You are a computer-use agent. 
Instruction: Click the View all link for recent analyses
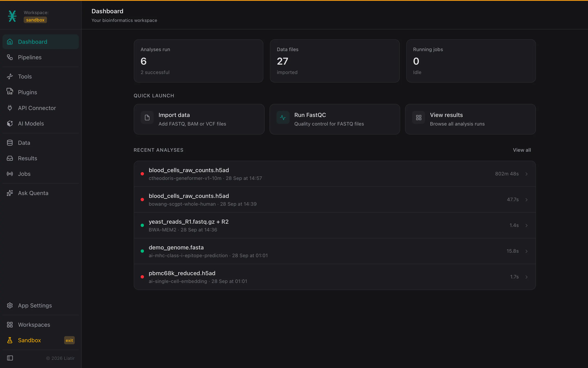pyautogui.click(x=522, y=150)
